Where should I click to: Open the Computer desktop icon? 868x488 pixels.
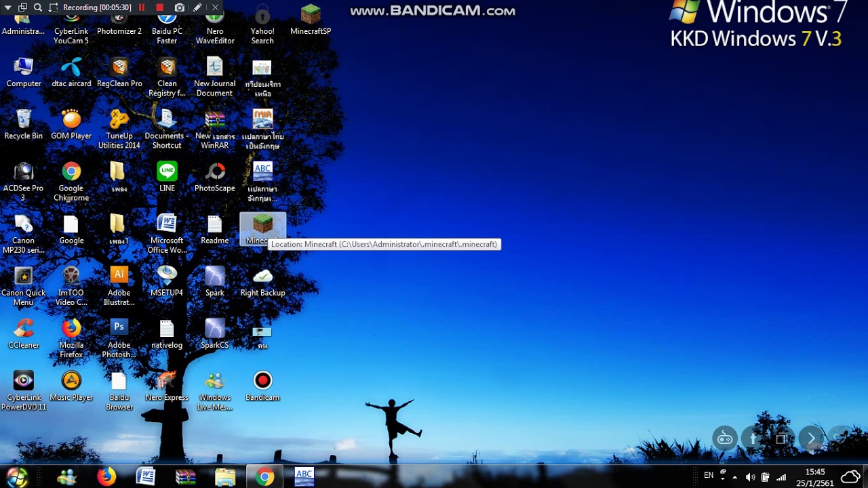24,73
